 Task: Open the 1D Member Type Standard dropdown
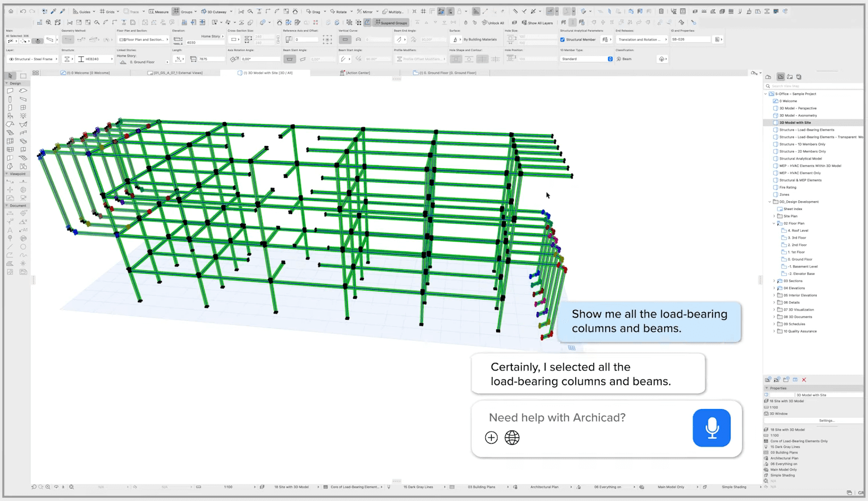587,59
